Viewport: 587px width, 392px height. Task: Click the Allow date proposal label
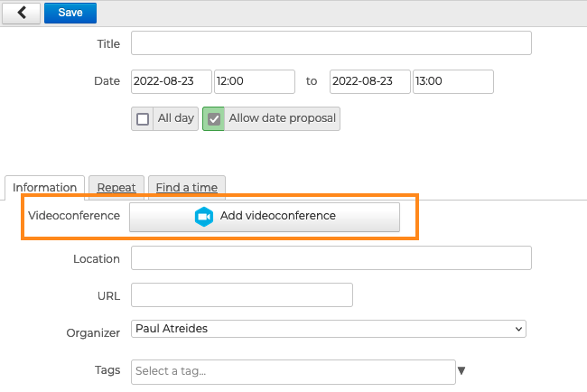[x=283, y=119]
